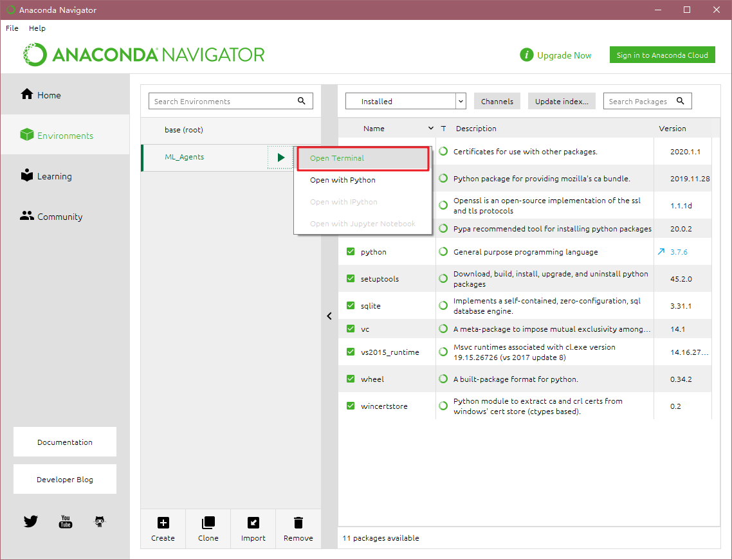
Task: Choose Open Terminal from menu
Action: pyautogui.click(x=363, y=158)
